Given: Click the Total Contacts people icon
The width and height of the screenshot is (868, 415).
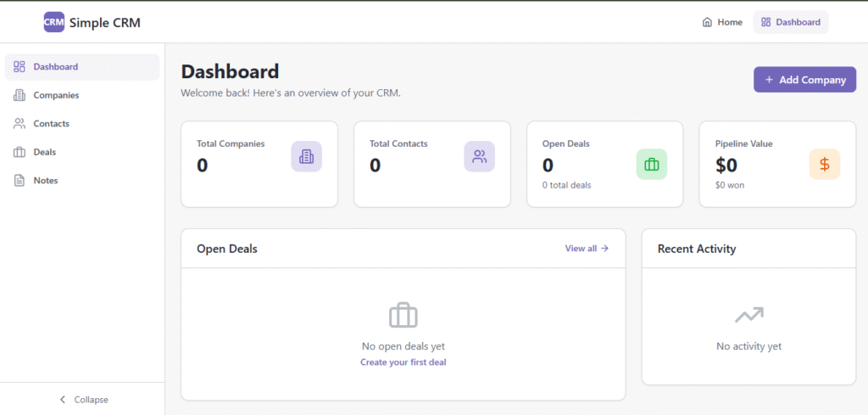Looking at the screenshot, I should [479, 156].
